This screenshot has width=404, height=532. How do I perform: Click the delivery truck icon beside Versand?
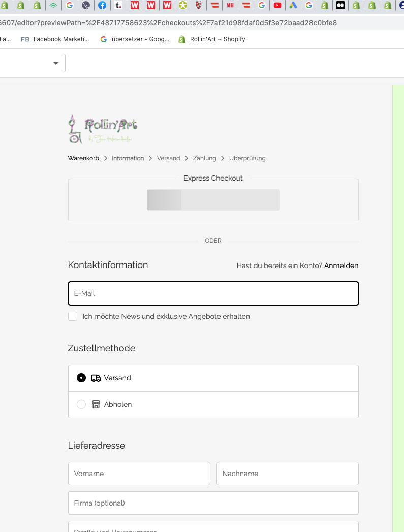coord(96,378)
